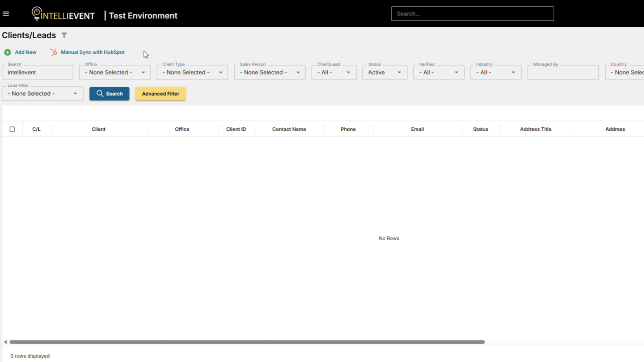This screenshot has width=644, height=362.
Task: Sort by the Contact Name column header
Action: (x=289, y=129)
